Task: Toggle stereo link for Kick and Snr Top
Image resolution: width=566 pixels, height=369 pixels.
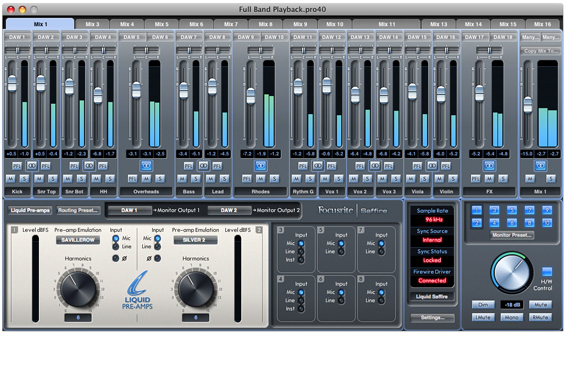Action: click(x=31, y=165)
